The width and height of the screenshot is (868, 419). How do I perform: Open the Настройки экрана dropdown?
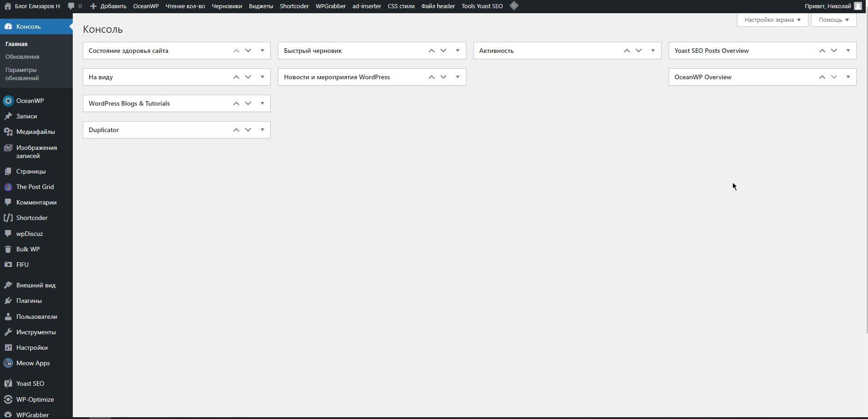[772, 20]
